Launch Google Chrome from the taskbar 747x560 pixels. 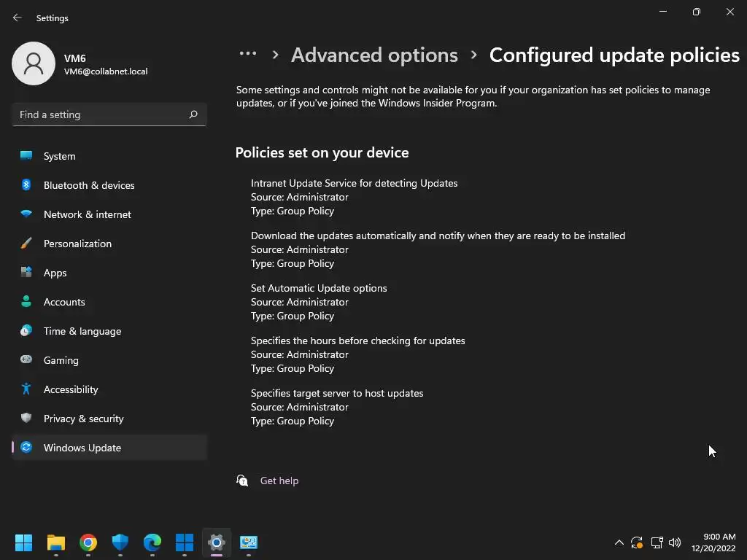tap(88, 542)
